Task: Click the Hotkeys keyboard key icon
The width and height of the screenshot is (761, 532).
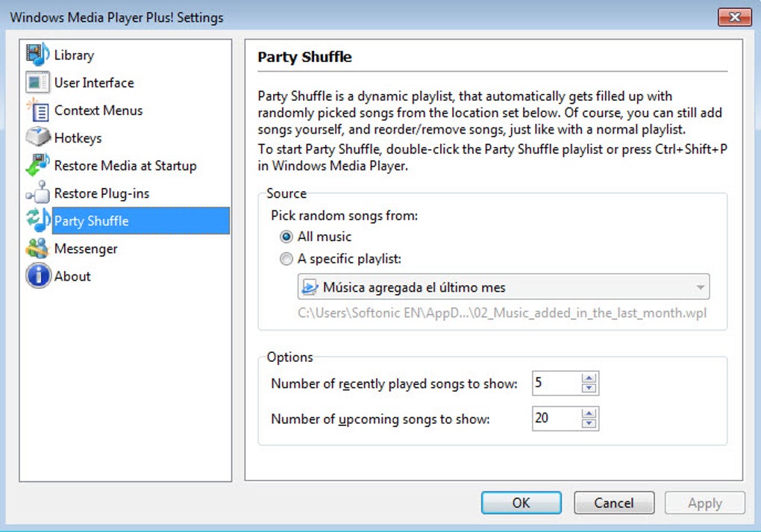Action: point(38,137)
